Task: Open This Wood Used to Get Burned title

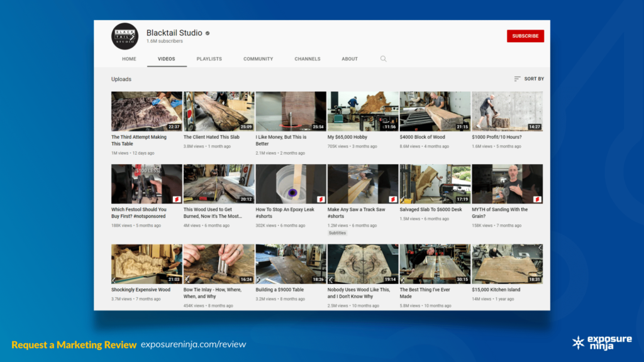Action: (213, 212)
